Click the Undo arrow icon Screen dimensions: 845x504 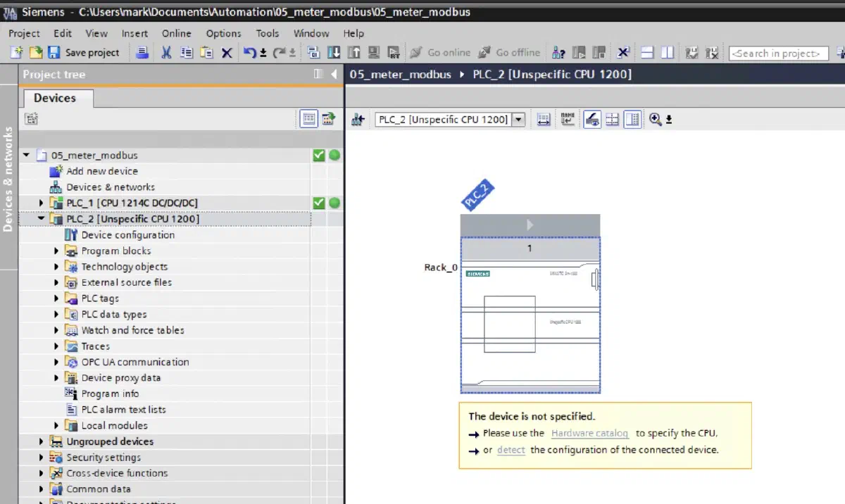click(249, 53)
